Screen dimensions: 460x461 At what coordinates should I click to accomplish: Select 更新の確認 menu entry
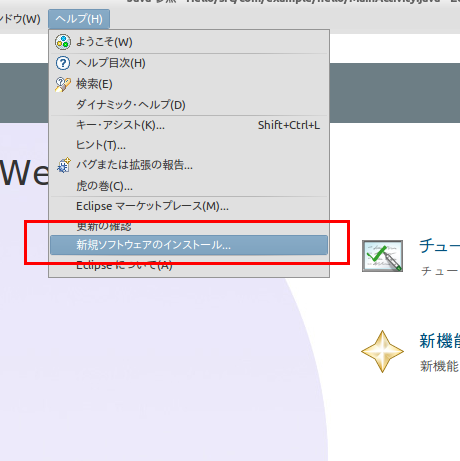coord(189,226)
